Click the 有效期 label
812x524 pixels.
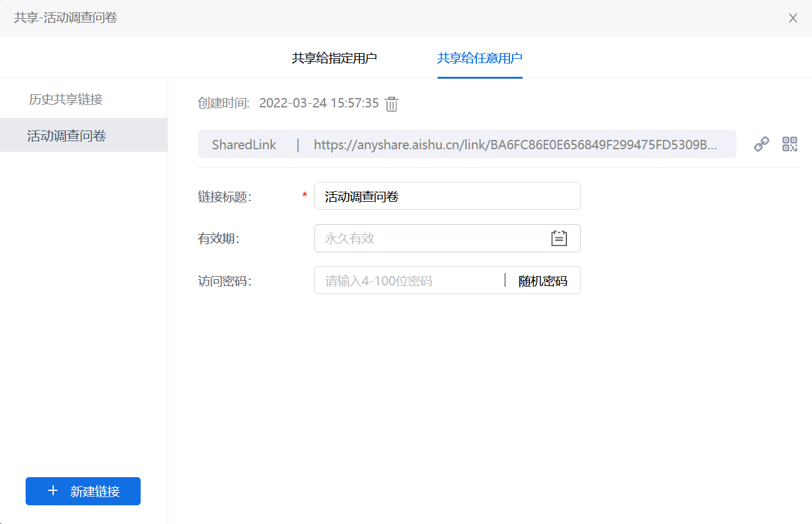(x=219, y=239)
